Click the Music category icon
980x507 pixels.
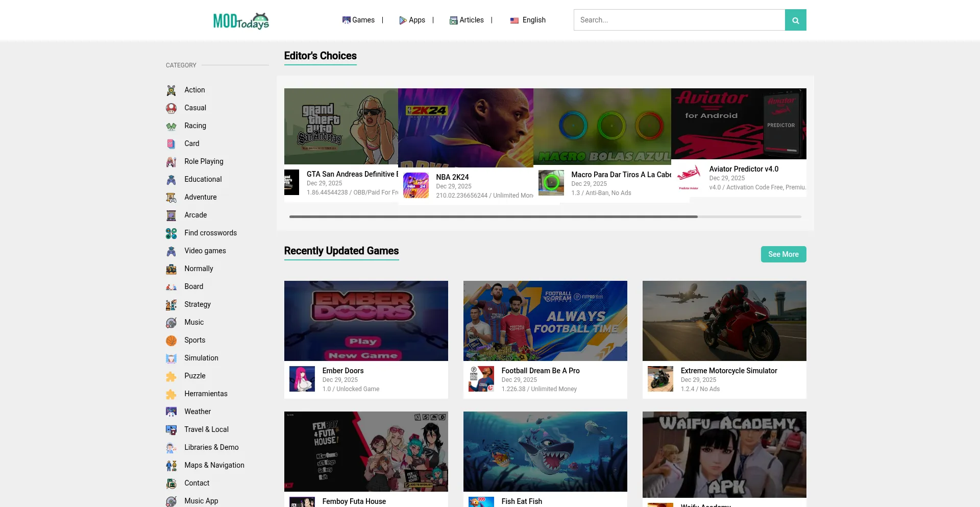pos(171,323)
